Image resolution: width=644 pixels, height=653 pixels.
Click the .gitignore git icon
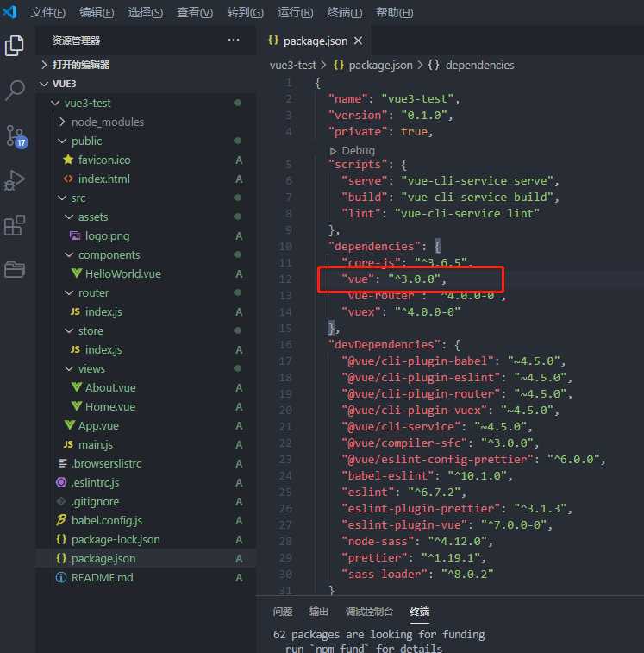(x=61, y=501)
